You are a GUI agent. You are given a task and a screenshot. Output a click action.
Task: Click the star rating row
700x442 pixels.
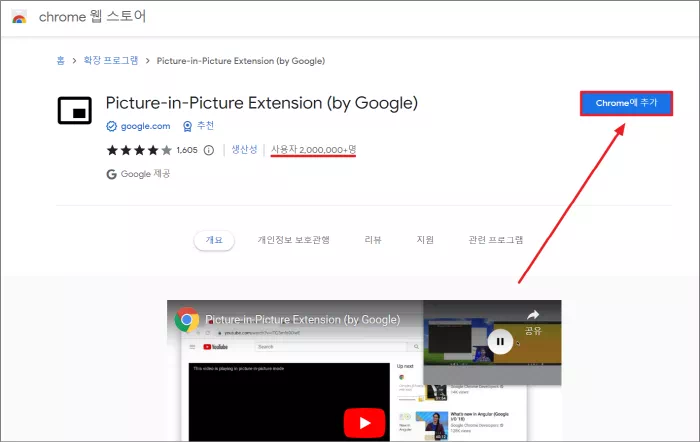pyautogui.click(x=139, y=150)
